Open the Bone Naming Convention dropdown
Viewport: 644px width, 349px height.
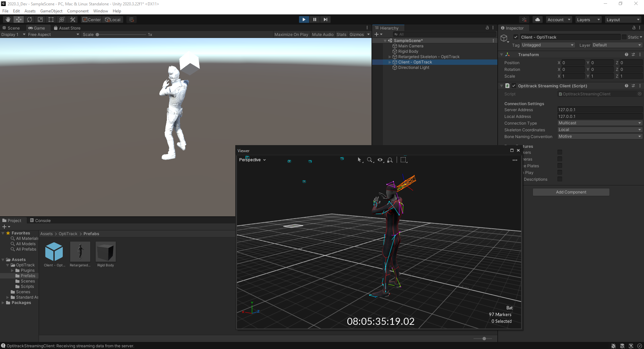[599, 137]
